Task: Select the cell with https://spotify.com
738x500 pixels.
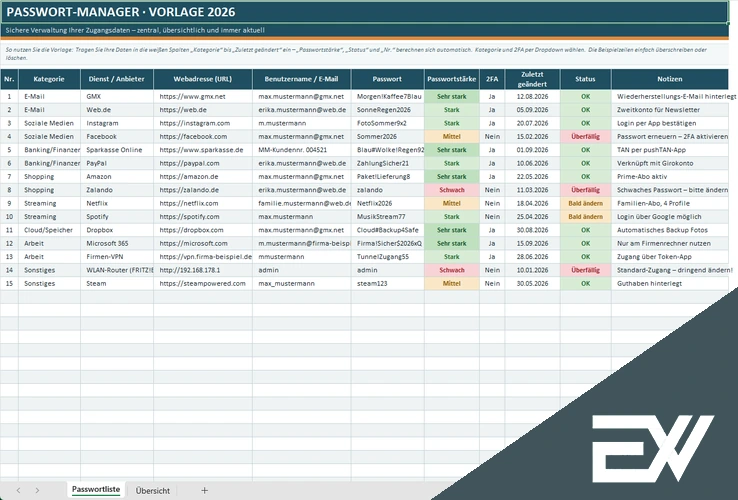Action: point(203,217)
